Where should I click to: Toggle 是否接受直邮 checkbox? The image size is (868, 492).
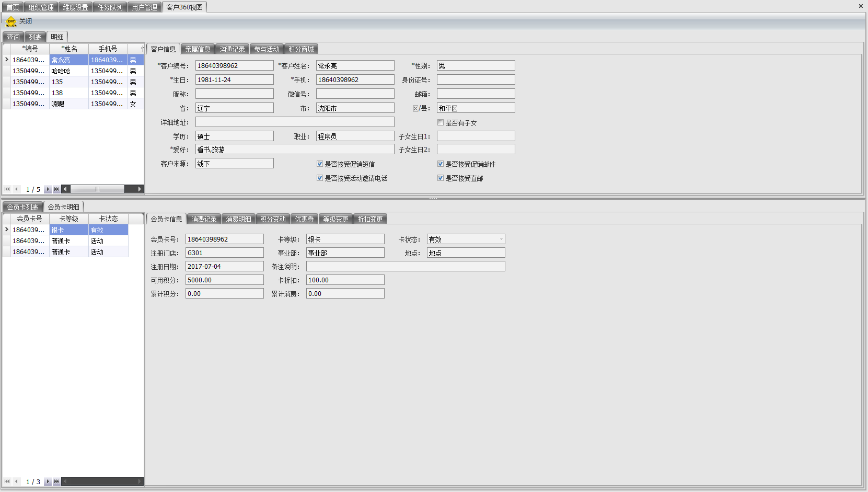click(441, 178)
